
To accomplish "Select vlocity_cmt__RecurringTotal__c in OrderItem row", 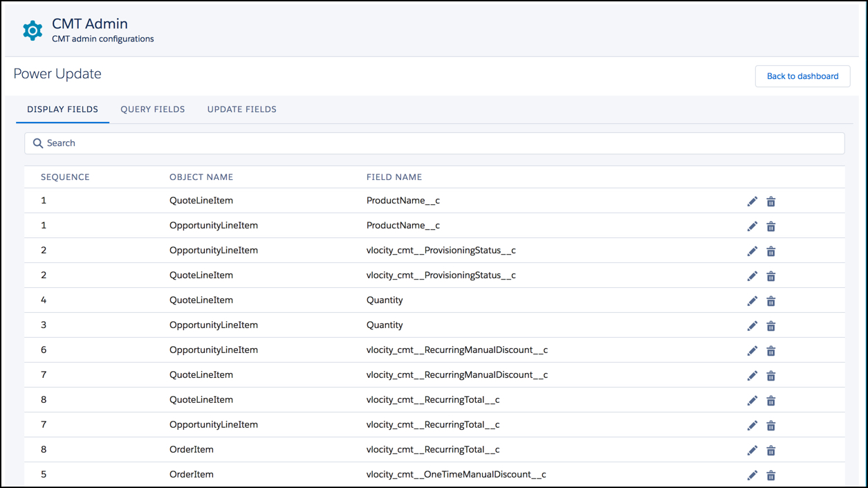I will point(433,450).
